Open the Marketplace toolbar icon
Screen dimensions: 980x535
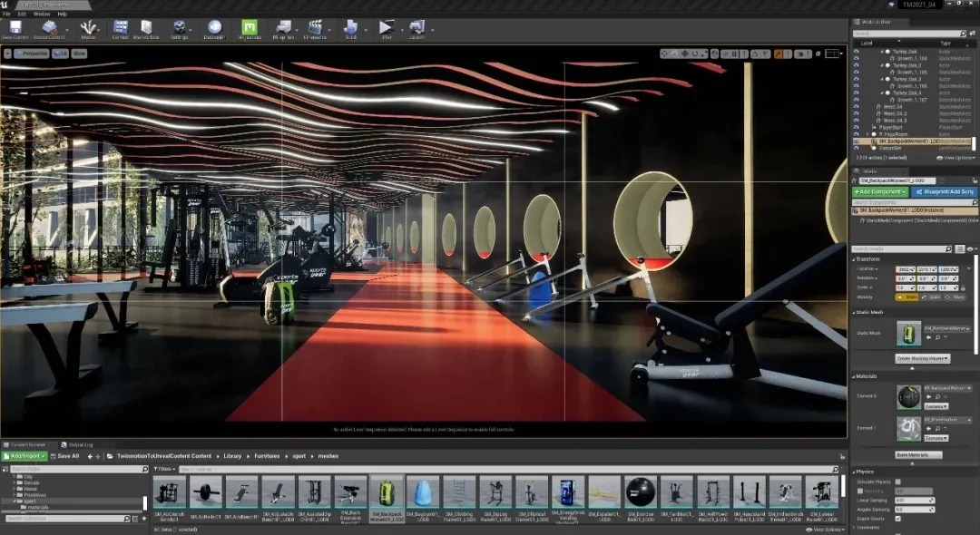pyautogui.click(x=146, y=27)
